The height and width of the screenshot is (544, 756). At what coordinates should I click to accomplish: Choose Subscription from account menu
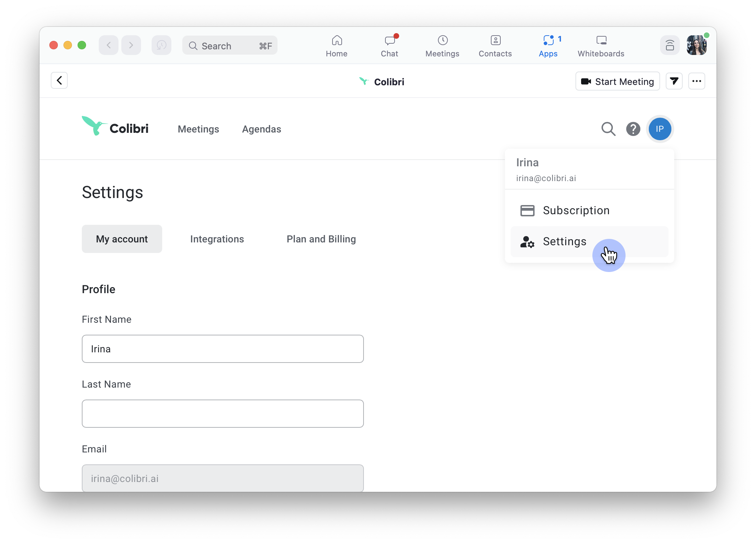(590, 210)
